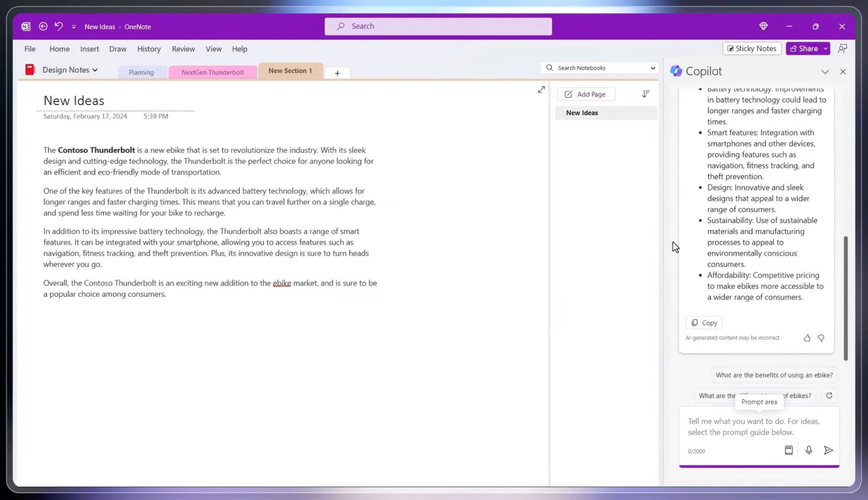868x500 pixels.
Task: Click suggestion What are the benefits of using an ebike?
Action: tap(774, 375)
